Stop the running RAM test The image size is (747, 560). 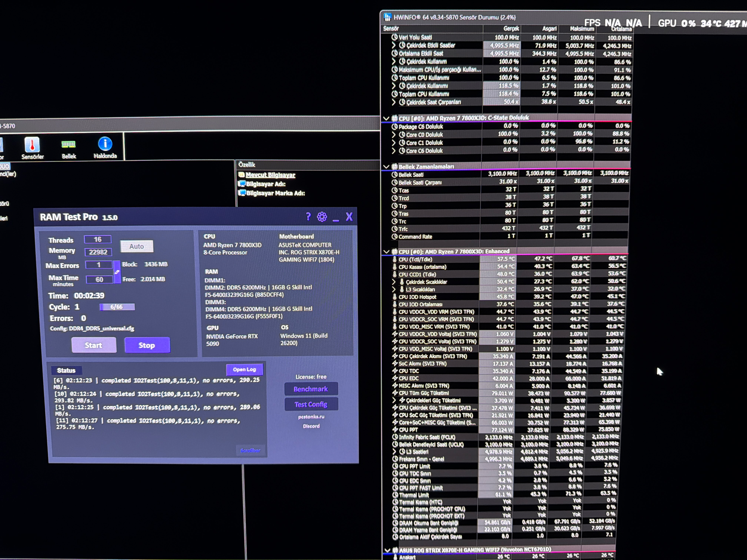(147, 345)
